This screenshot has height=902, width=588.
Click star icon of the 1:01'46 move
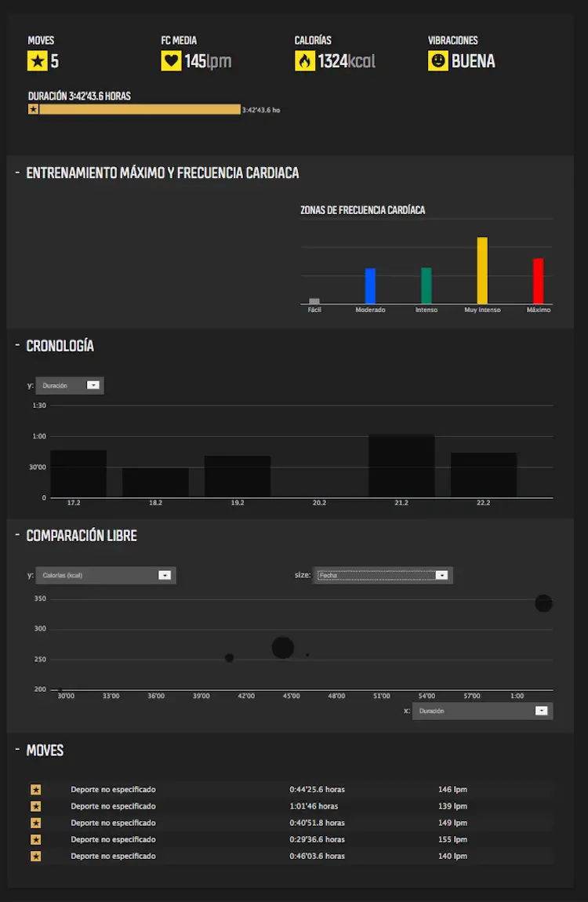35,806
